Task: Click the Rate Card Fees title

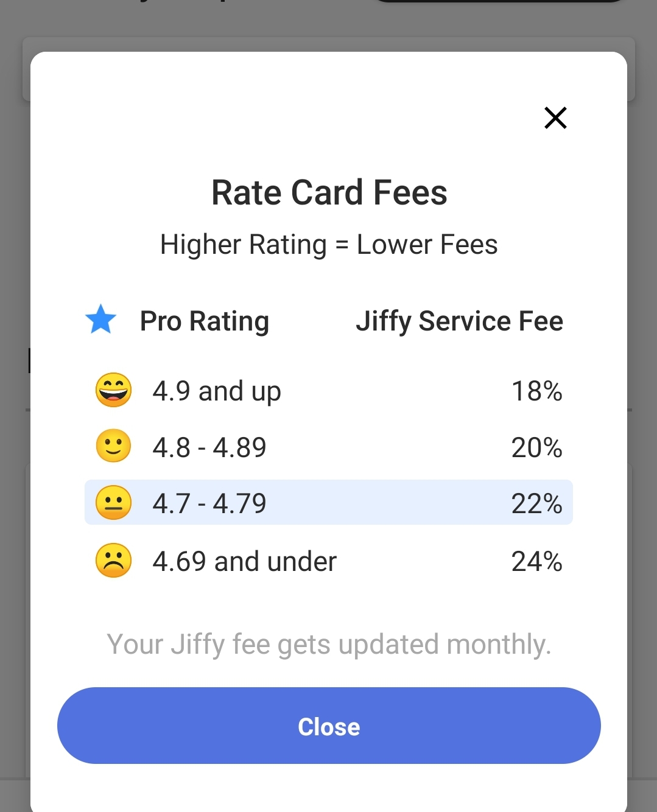Action: point(329,192)
